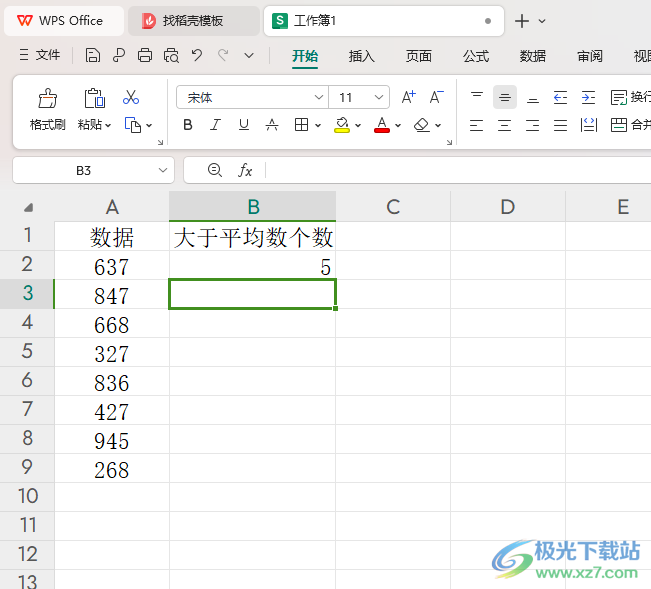Open the font name dropdown 宋体
Image resolution: width=651 pixels, height=589 pixels.
click(252, 98)
